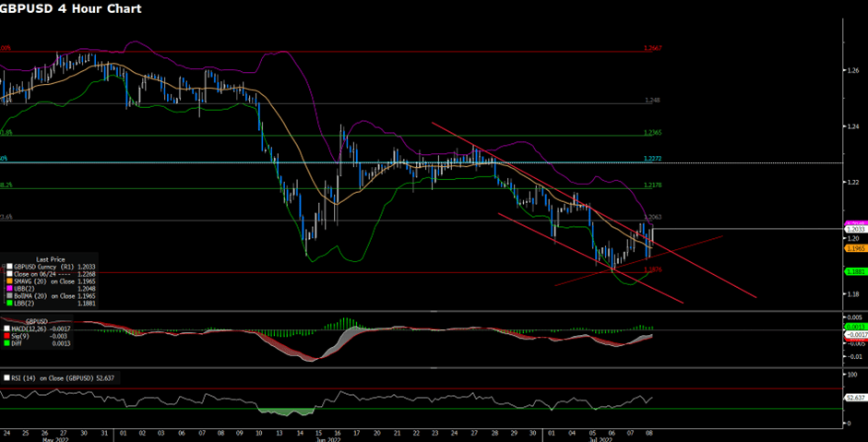The height and width of the screenshot is (442, 868).
Task: Click the orange 1.1965 price tag on axis
Action: (x=854, y=248)
